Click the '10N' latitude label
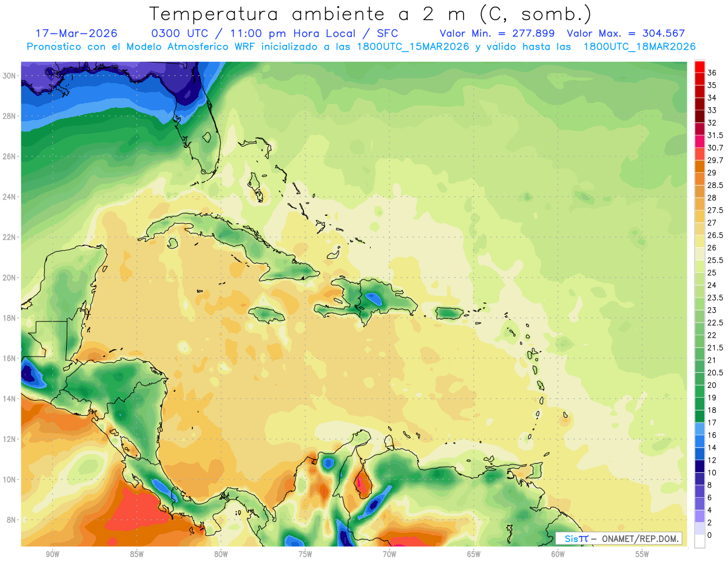 10,480
